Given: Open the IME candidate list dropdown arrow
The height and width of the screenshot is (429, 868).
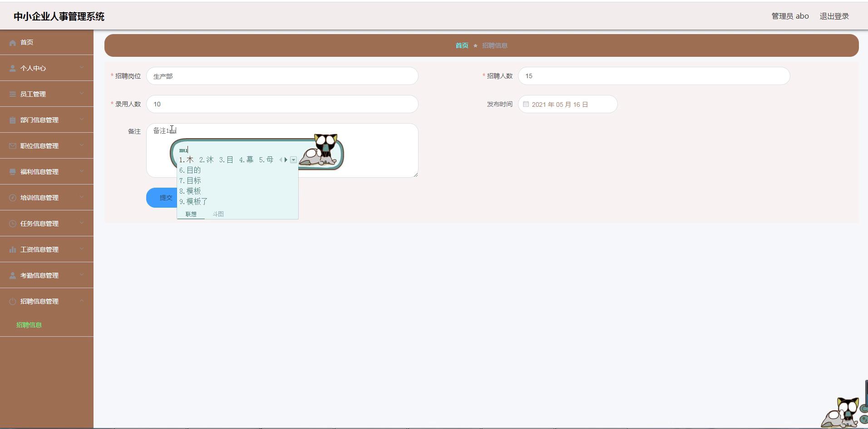Looking at the screenshot, I should tap(294, 160).
